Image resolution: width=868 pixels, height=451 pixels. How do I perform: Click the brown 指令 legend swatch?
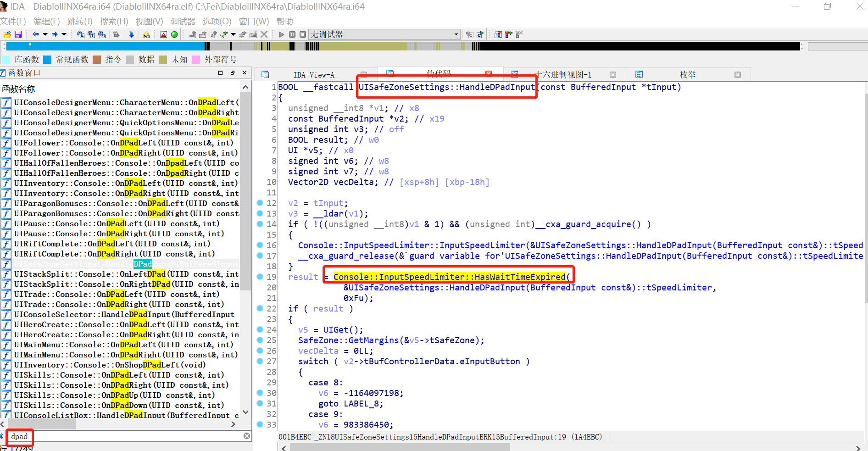pos(97,60)
